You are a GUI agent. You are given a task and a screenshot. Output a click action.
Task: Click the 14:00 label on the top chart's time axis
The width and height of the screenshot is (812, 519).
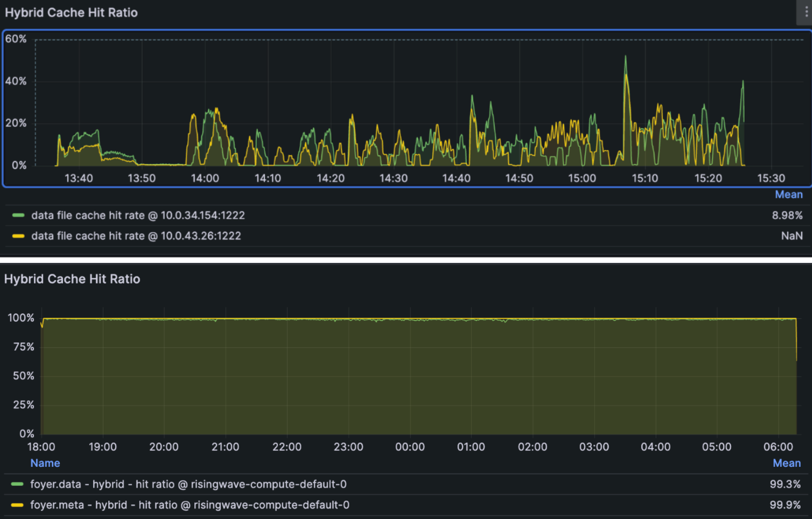point(205,179)
